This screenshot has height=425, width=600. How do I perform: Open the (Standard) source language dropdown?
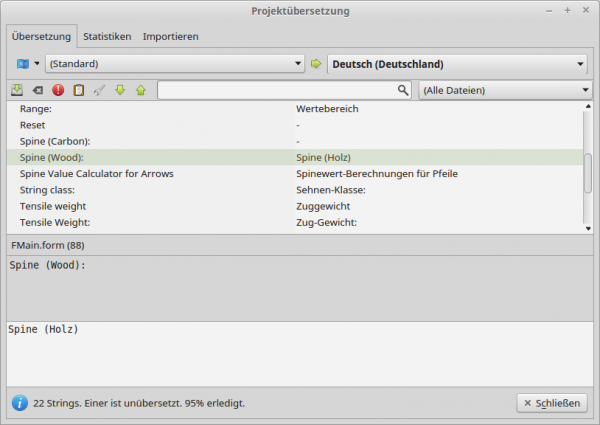click(x=174, y=64)
